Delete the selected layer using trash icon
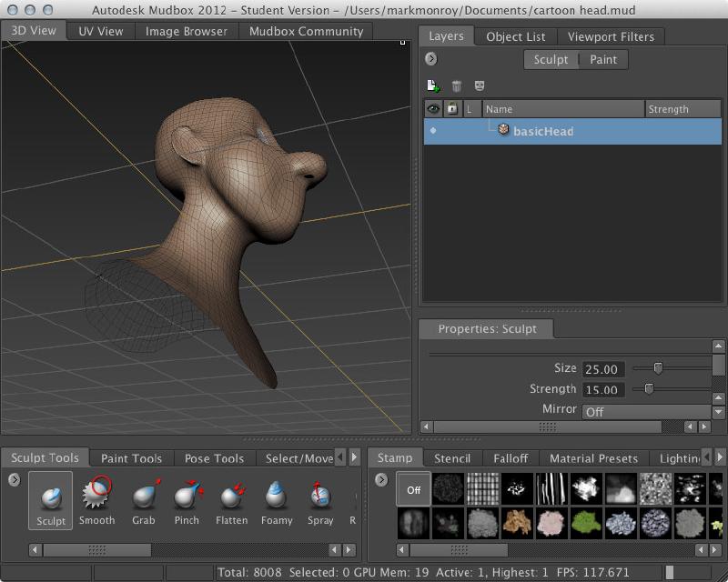The height and width of the screenshot is (582, 728). [x=458, y=85]
